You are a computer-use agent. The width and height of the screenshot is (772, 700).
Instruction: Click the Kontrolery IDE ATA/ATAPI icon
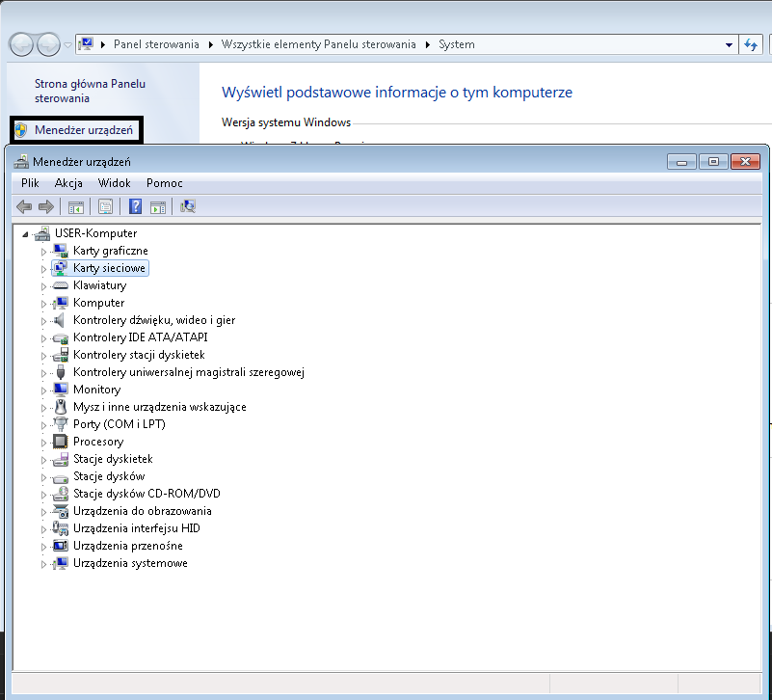coord(61,337)
